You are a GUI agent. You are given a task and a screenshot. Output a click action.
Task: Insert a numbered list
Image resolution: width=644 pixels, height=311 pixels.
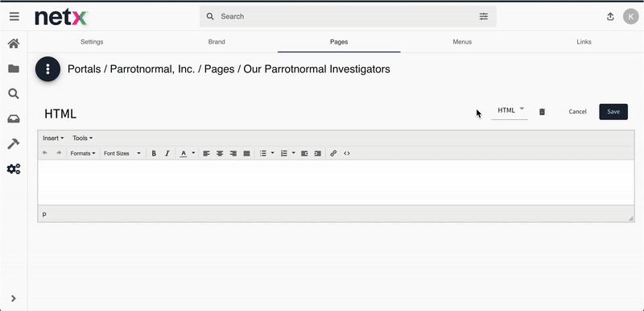coord(284,153)
